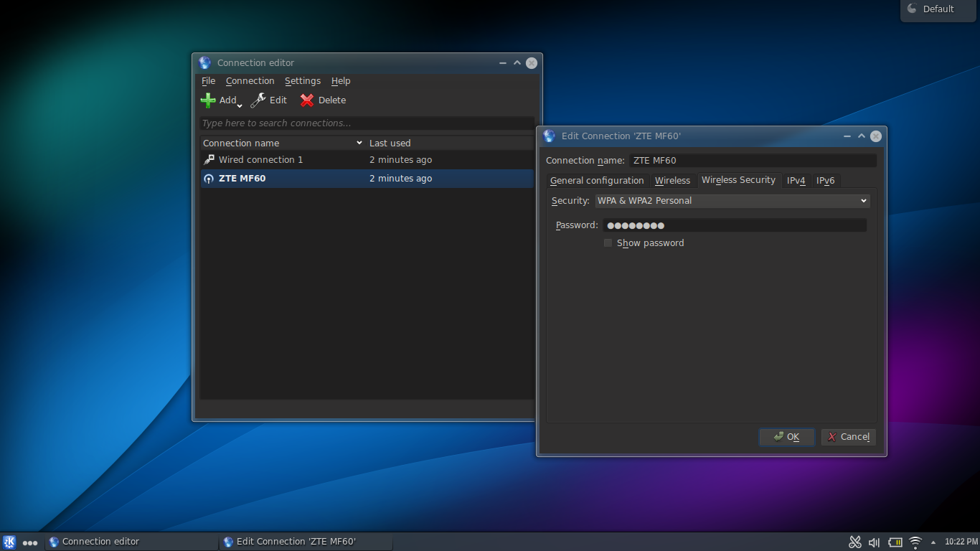Open the Security type dropdown
Screen dimensions: 980x551
pos(732,201)
